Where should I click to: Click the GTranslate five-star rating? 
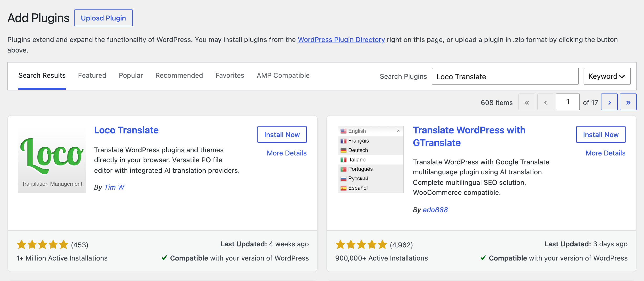click(361, 244)
